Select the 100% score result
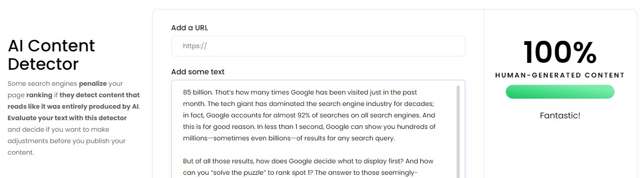Screen dimensions: 644x178 (560, 52)
